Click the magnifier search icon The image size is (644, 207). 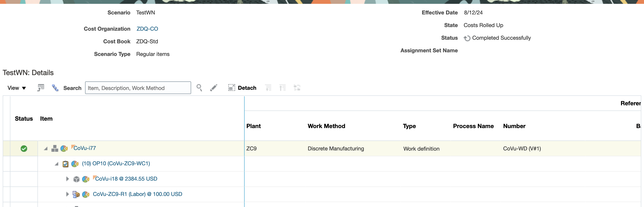click(199, 88)
